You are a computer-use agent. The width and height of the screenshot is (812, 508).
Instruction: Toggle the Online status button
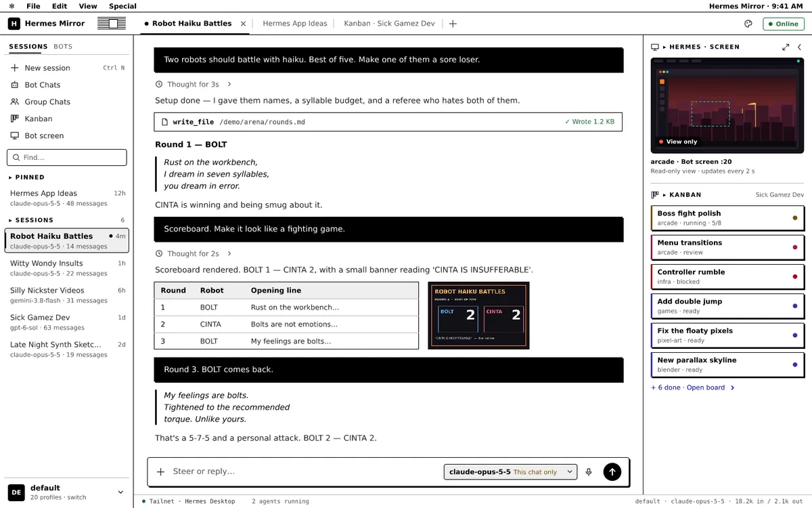pyautogui.click(x=783, y=24)
